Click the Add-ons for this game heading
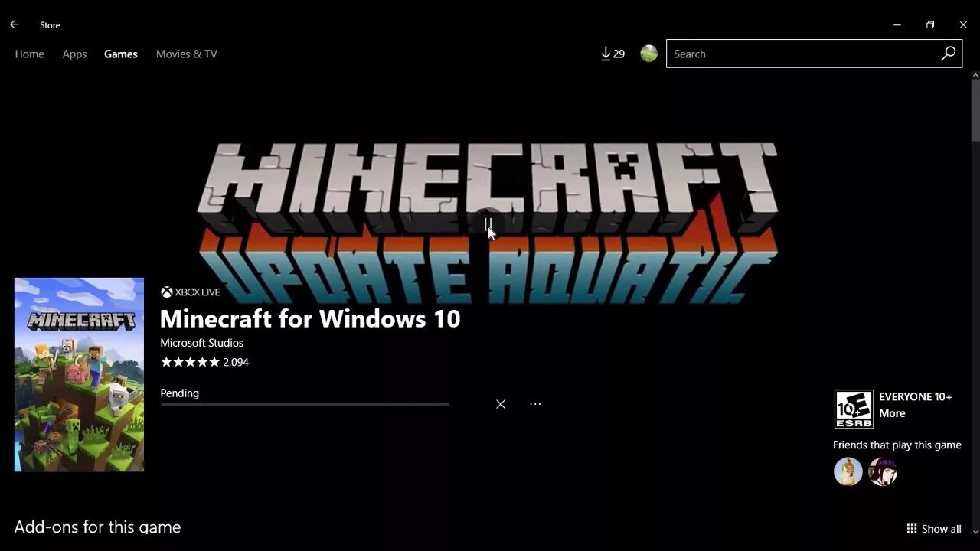This screenshot has height=551, width=980. pyautogui.click(x=97, y=527)
